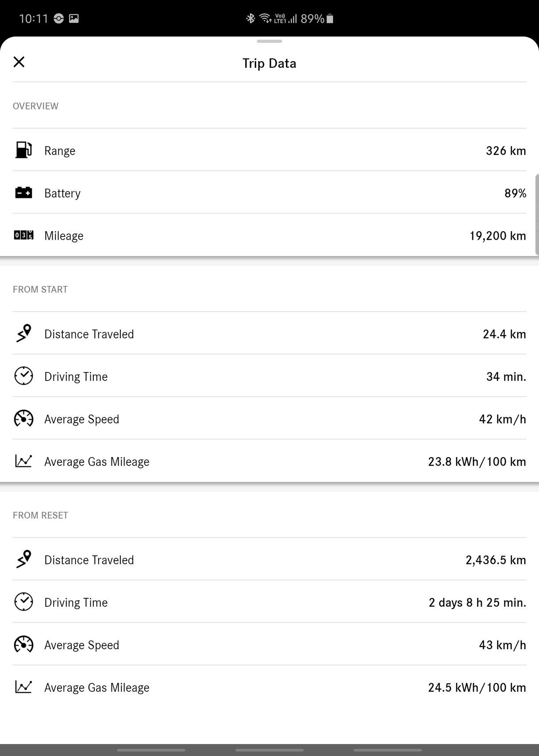Tap From Start Driving Time clock icon
The width and height of the screenshot is (539, 756).
(23, 376)
